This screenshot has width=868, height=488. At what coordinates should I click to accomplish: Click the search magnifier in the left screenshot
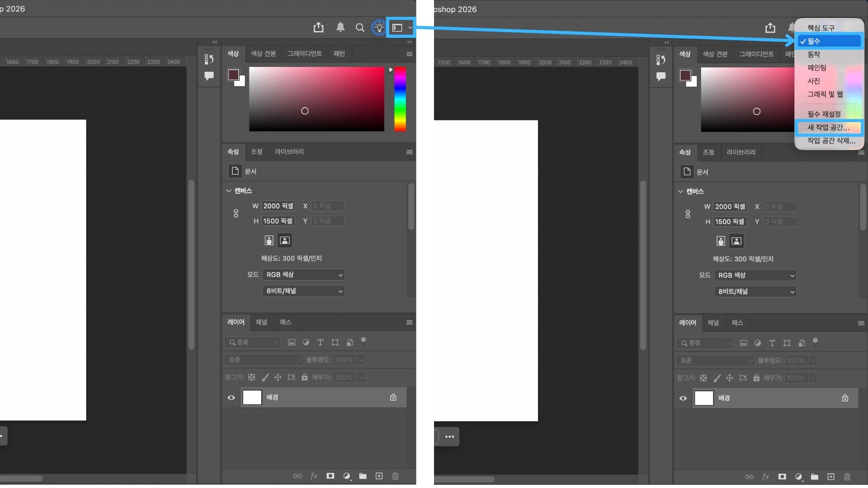(x=360, y=28)
